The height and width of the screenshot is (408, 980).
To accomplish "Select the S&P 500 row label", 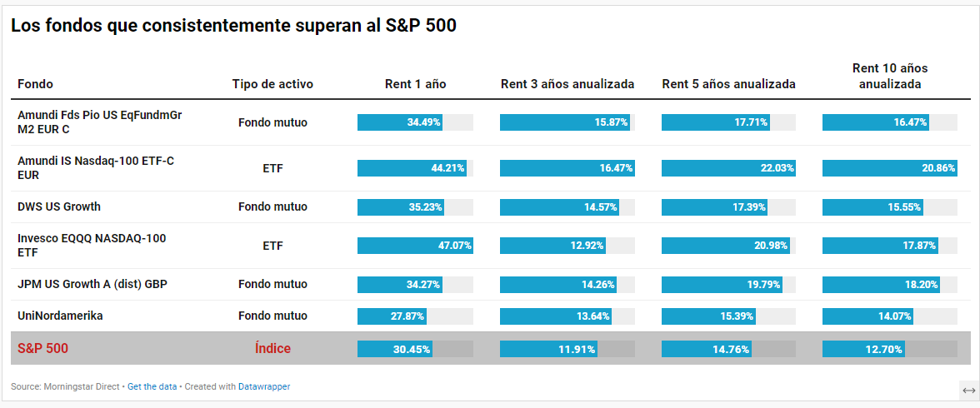I will [x=43, y=348].
